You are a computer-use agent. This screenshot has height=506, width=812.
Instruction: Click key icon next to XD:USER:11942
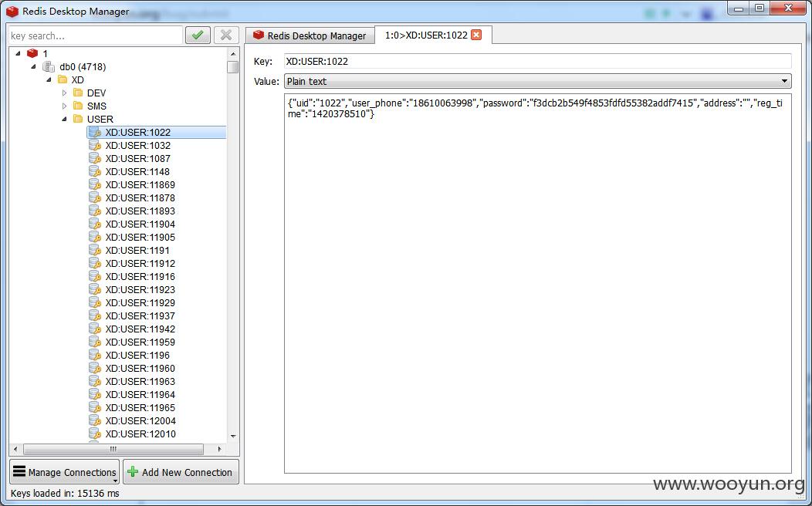coord(95,329)
